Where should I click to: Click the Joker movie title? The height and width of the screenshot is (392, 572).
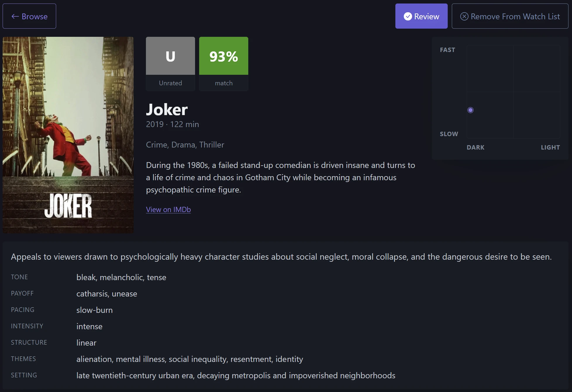[167, 110]
